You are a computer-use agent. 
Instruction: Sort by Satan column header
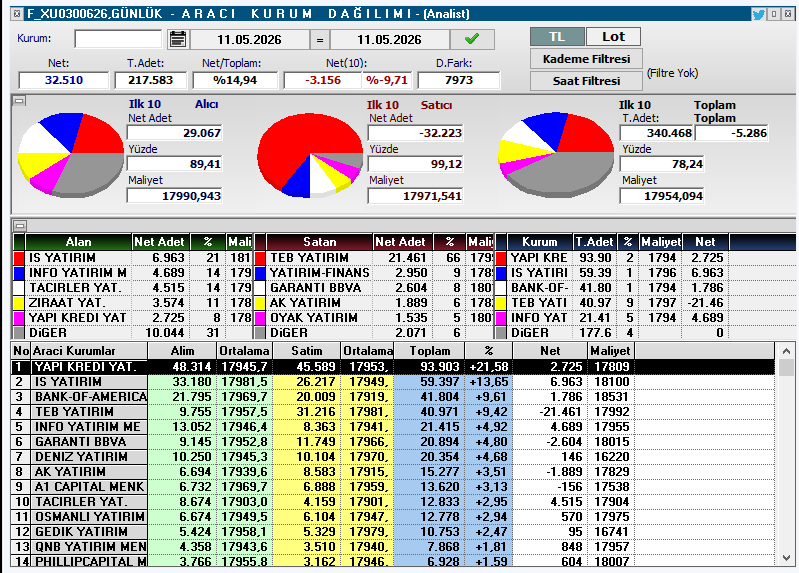click(x=319, y=242)
